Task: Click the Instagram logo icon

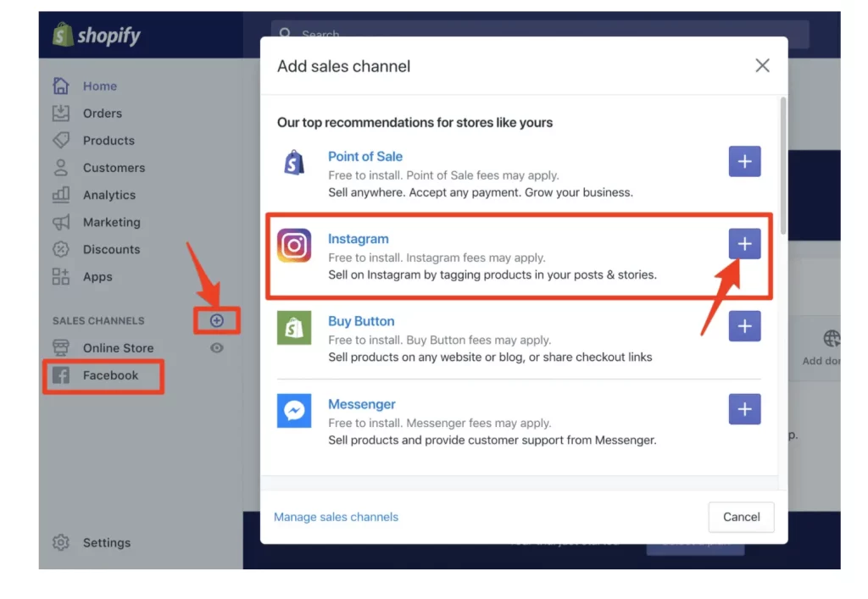Action: tap(294, 245)
